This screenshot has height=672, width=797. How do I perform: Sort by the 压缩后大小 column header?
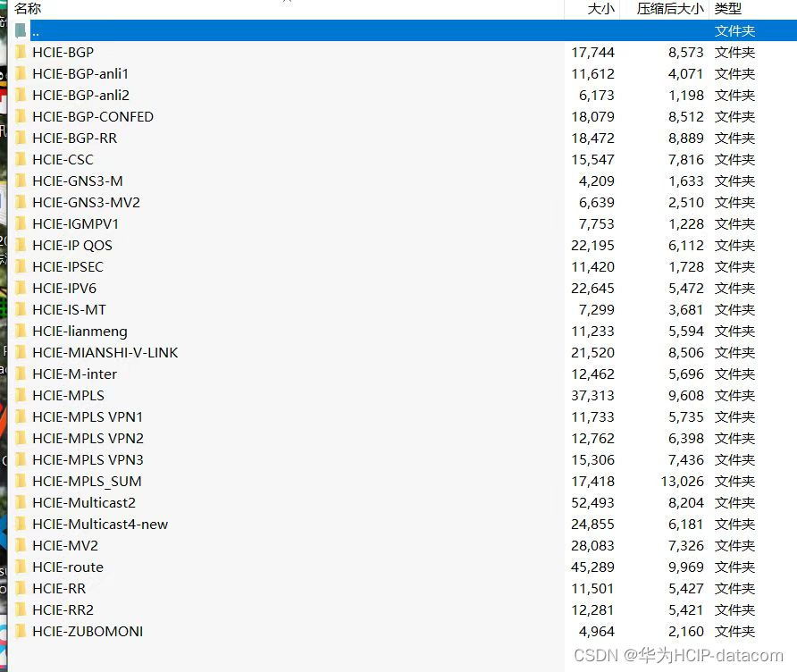tap(670, 9)
